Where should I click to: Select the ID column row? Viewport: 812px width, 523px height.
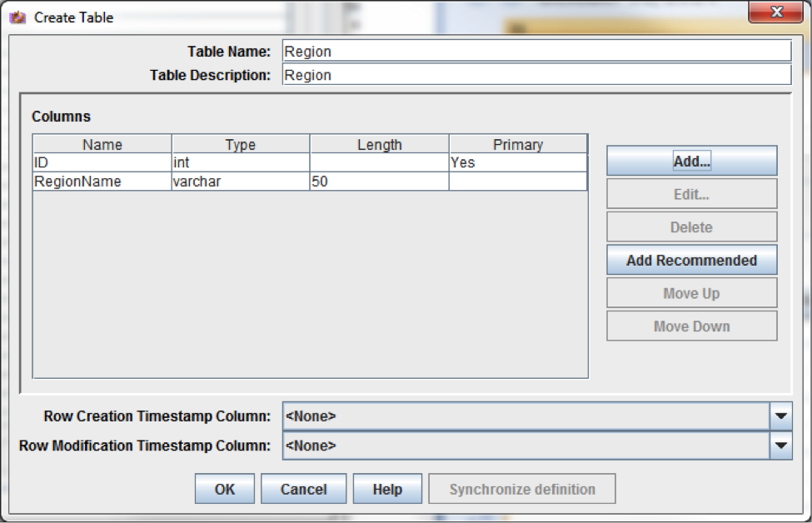tap(310, 162)
